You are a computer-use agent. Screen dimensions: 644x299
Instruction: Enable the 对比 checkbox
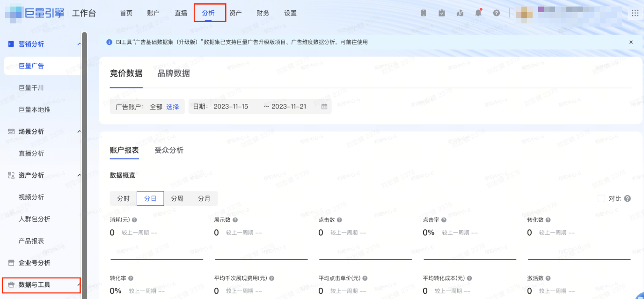pyautogui.click(x=601, y=198)
